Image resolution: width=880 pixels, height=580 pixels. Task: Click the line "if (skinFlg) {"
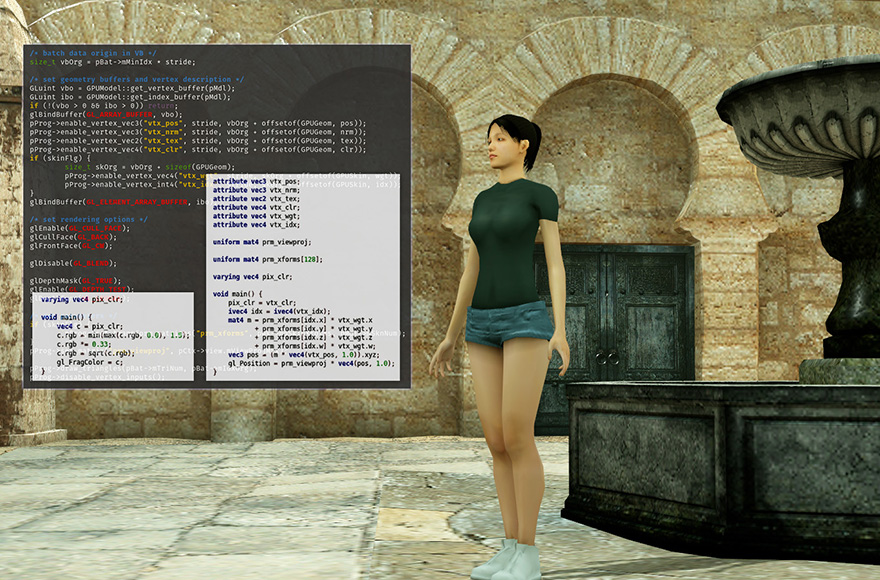coord(60,158)
